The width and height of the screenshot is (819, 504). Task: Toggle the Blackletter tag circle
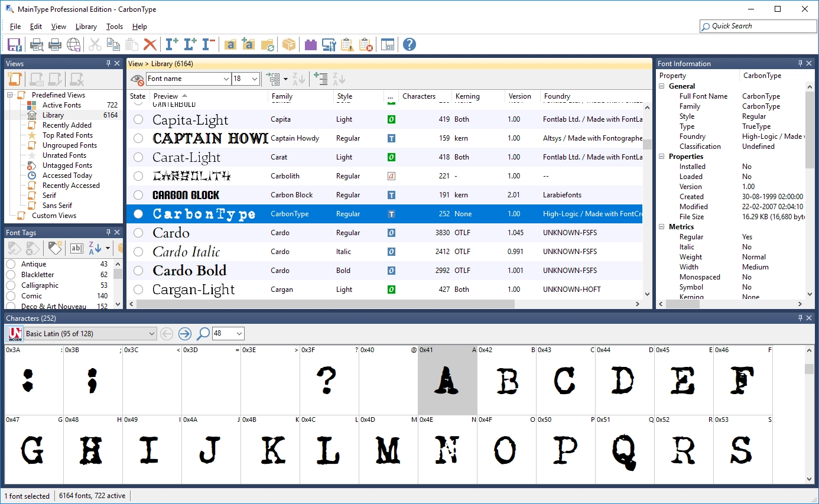point(11,275)
